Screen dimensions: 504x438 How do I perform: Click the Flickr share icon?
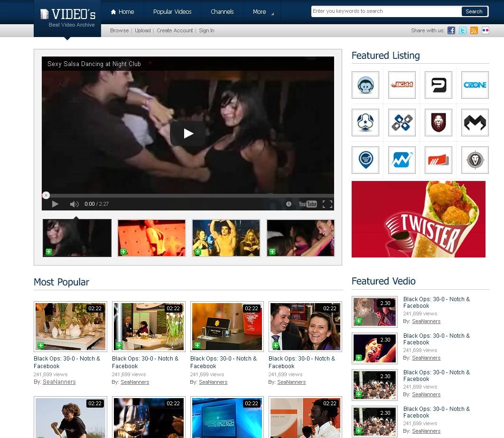coord(485,30)
